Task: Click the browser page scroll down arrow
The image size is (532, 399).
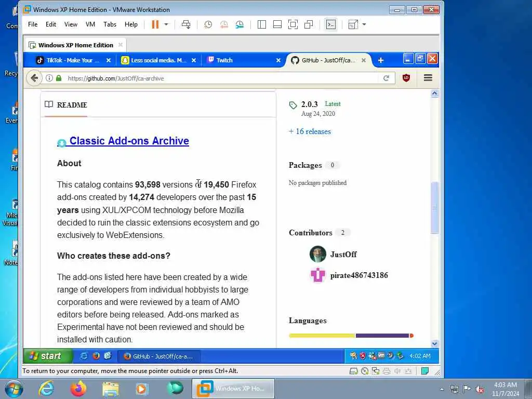Action: click(435, 344)
